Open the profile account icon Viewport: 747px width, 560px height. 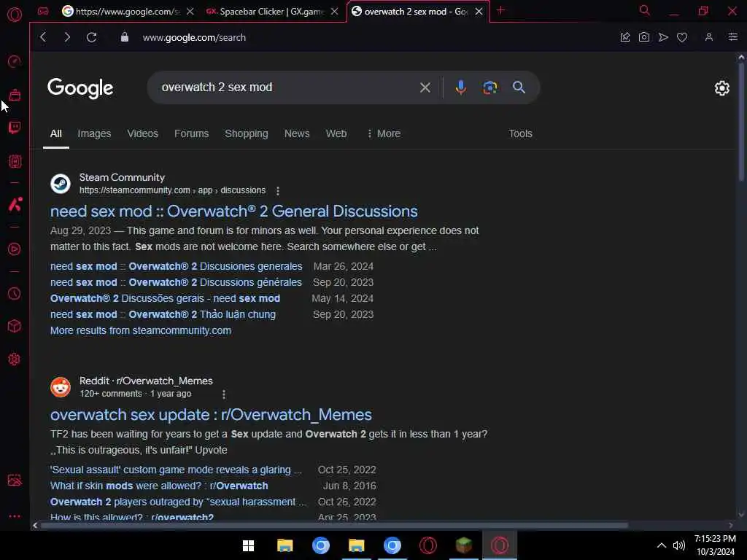[709, 37]
